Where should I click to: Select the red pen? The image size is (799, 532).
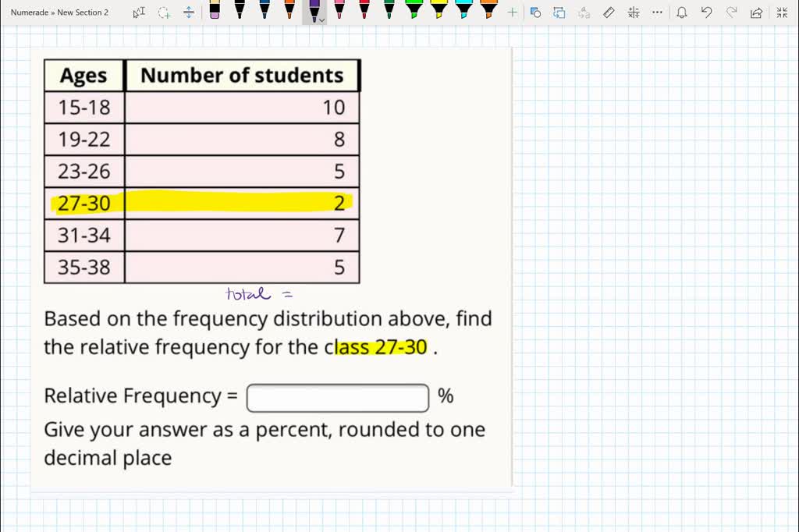point(364,10)
